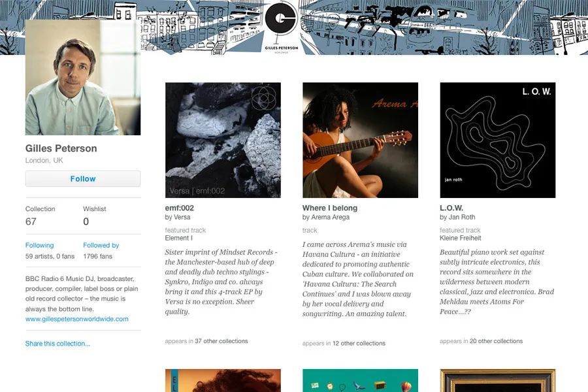Screen dimensions: 588x392
Task: Click the emf:002 album title
Action: coord(179,208)
